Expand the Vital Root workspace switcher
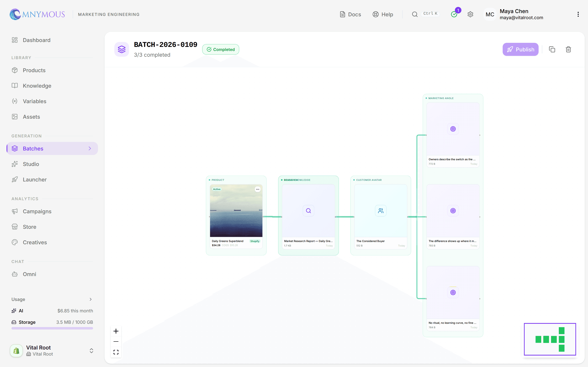Viewport: 588px width, 367px height. [91, 350]
